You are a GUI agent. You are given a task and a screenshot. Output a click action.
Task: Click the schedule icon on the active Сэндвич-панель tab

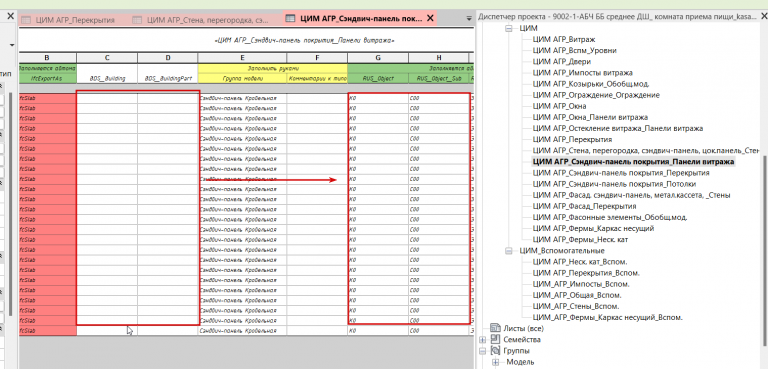290,19
